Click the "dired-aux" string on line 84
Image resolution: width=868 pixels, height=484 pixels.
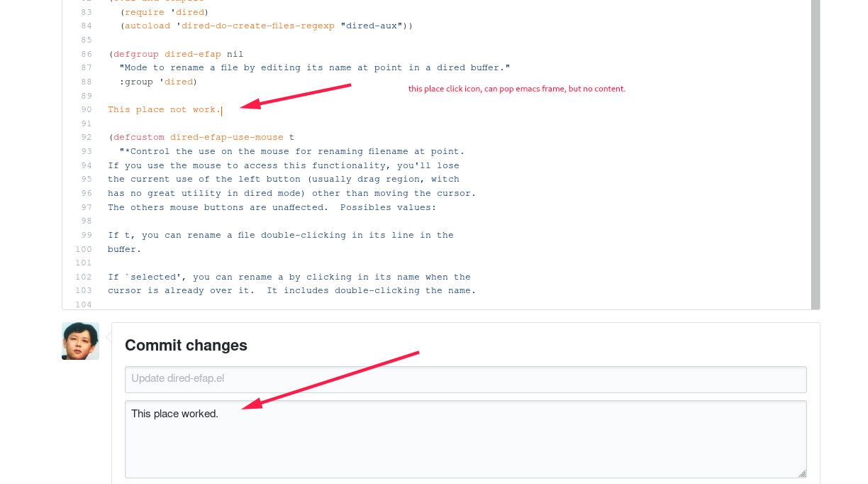pyautogui.click(x=373, y=26)
